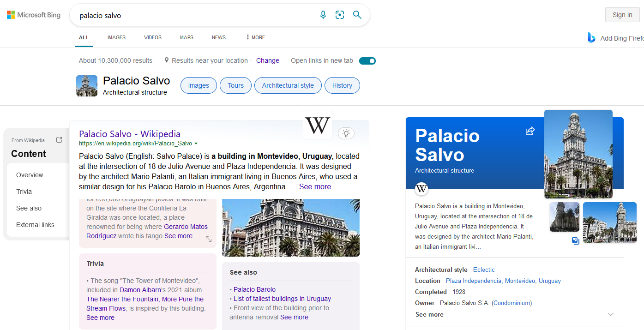Open dropdown arrow next to Wikipedia URL
This screenshot has height=330, width=644.
196,144
